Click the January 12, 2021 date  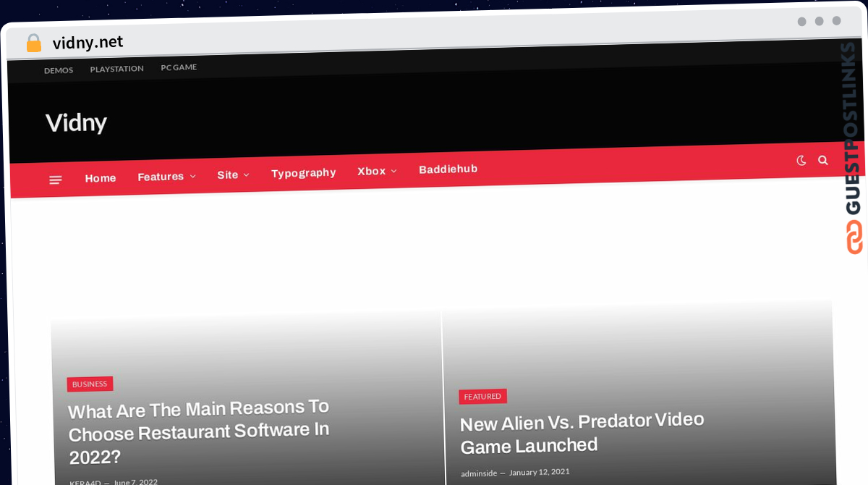tap(539, 472)
